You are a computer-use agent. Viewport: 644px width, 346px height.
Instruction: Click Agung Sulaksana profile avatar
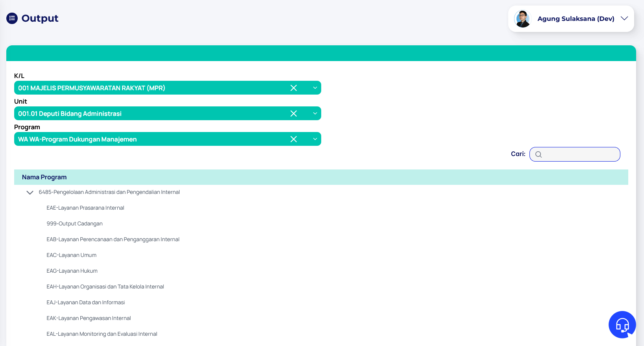coord(523,19)
